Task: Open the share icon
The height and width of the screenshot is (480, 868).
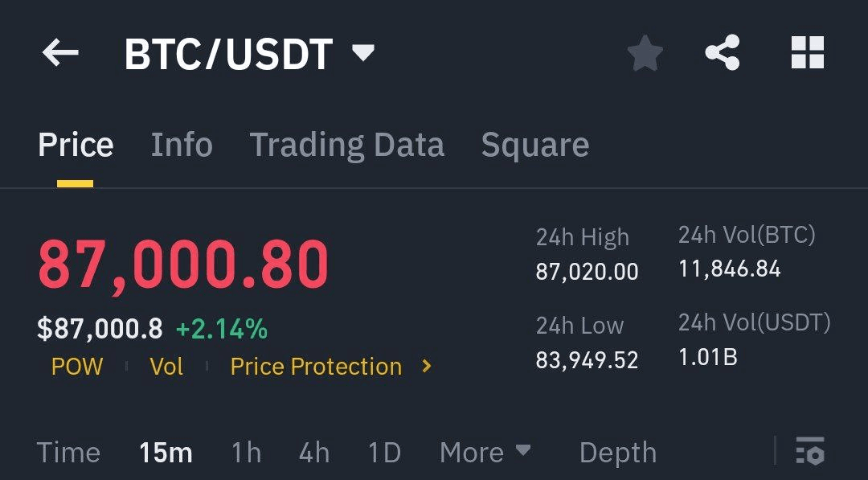Action: click(722, 54)
